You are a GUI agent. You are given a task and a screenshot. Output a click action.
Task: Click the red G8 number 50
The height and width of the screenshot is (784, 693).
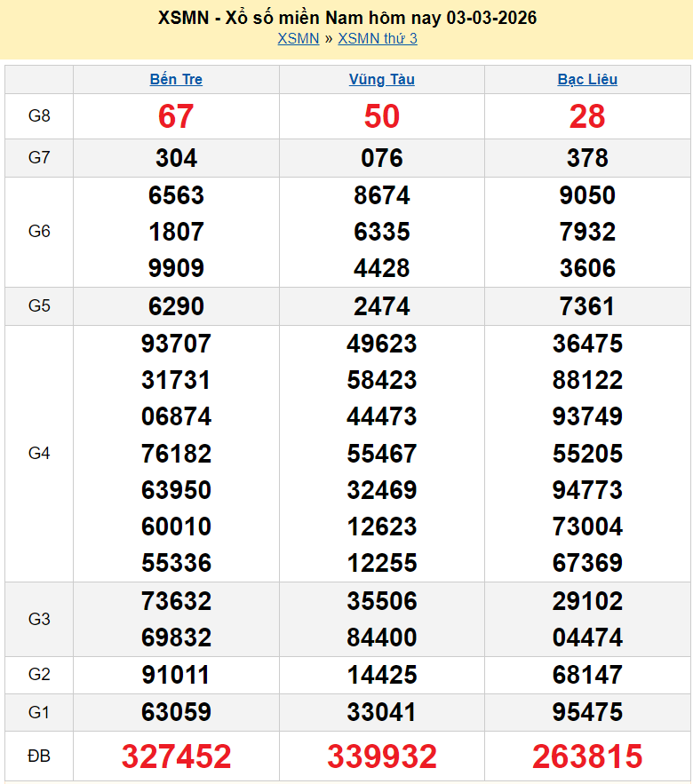pos(381,116)
